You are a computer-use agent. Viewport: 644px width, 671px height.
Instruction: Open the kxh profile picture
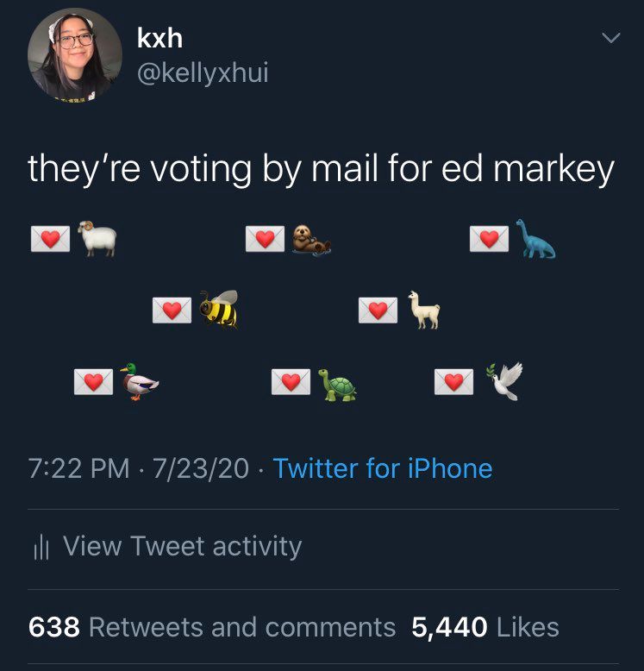(75, 55)
